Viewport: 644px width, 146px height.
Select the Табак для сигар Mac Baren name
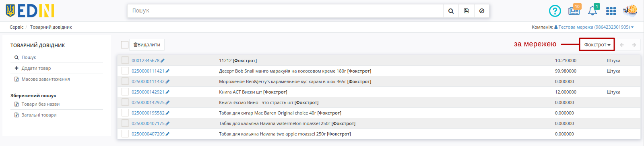pos(280,113)
